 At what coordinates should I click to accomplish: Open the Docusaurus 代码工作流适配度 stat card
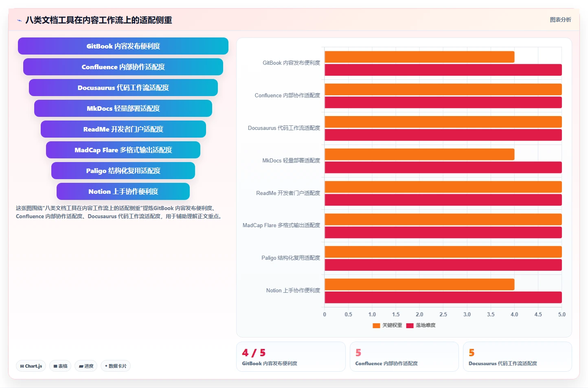[x=517, y=357]
